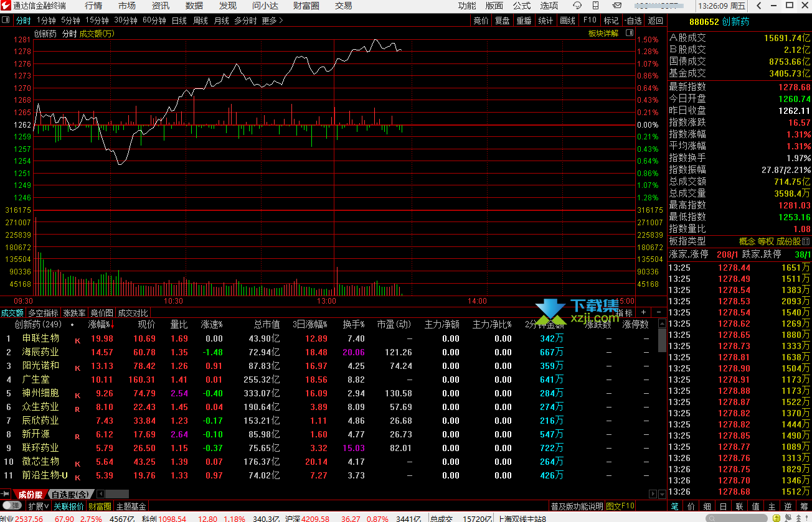This screenshot has height=522, width=812.
Task: Expand the 更多 periods dropdown
Action: (x=272, y=21)
